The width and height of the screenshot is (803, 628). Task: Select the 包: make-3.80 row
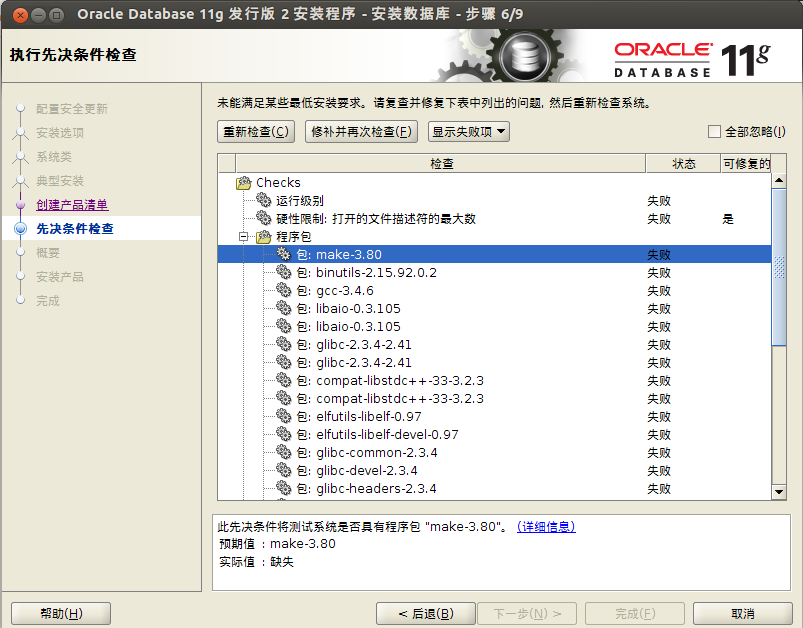click(x=494, y=255)
